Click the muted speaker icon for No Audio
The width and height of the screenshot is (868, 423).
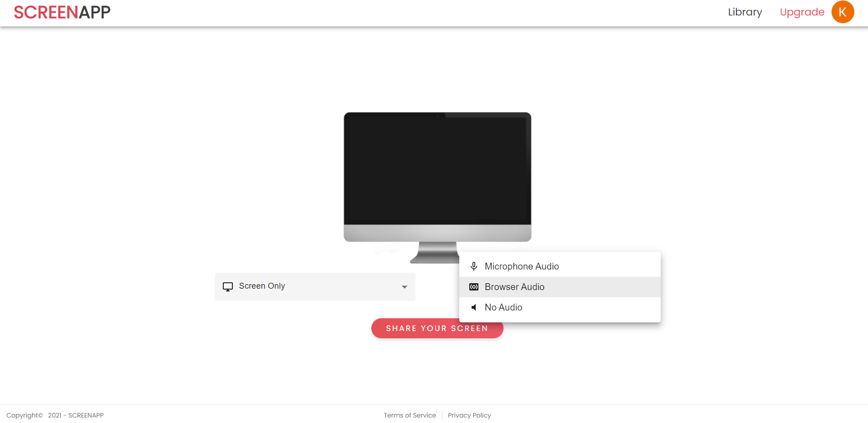(474, 307)
